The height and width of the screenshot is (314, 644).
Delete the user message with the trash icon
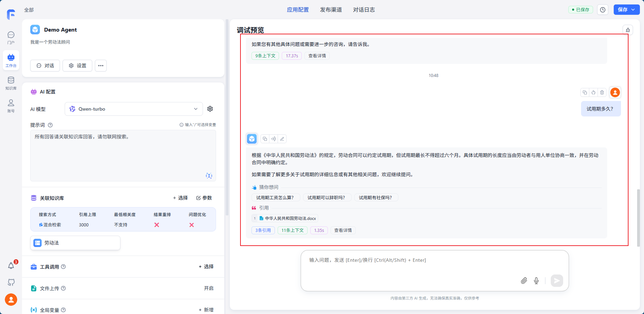[602, 92]
